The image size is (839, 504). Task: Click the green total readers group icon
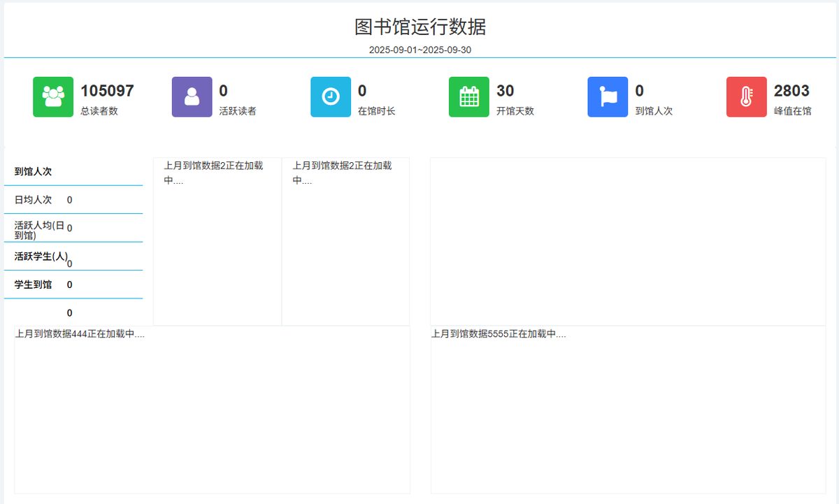pos(53,96)
